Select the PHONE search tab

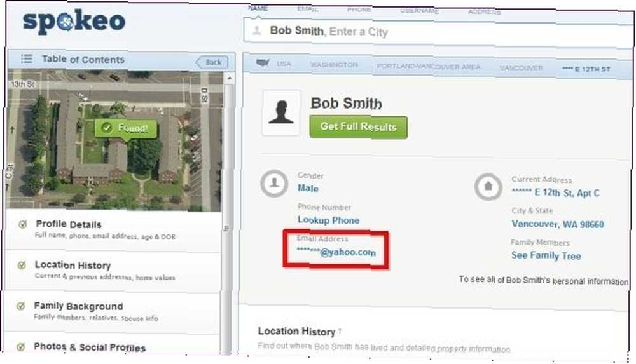pyautogui.click(x=359, y=10)
